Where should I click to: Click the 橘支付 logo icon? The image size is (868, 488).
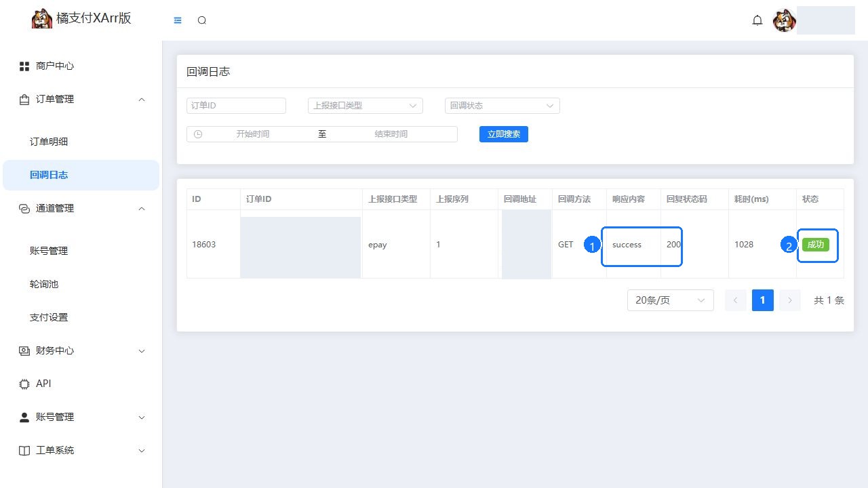click(42, 18)
